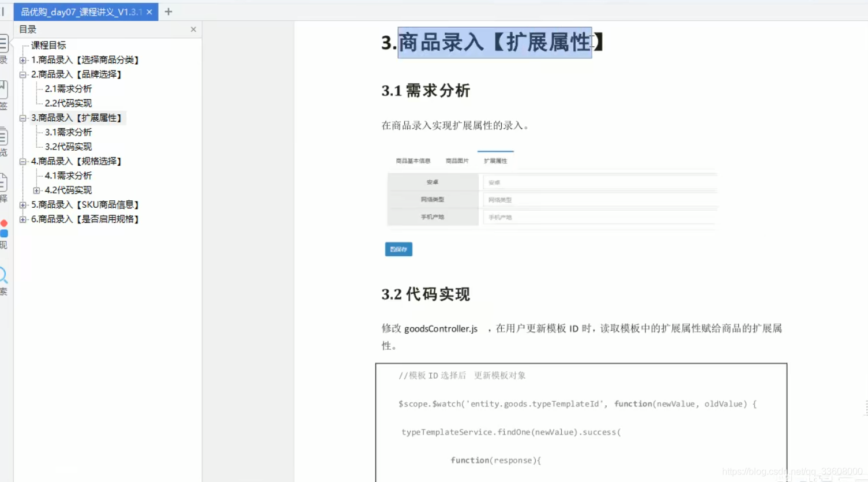Click the function(response){ code line
868x482 pixels.
pyautogui.click(x=495, y=461)
